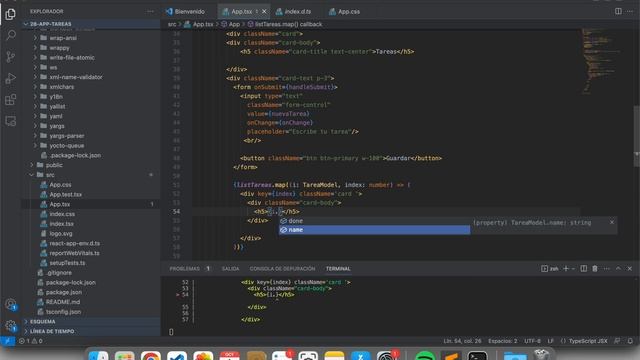Kill terminal with trash icon
Image resolution: width=640 pixels, height=360 pixels.
pyautogui.click(x=595, y=269)
